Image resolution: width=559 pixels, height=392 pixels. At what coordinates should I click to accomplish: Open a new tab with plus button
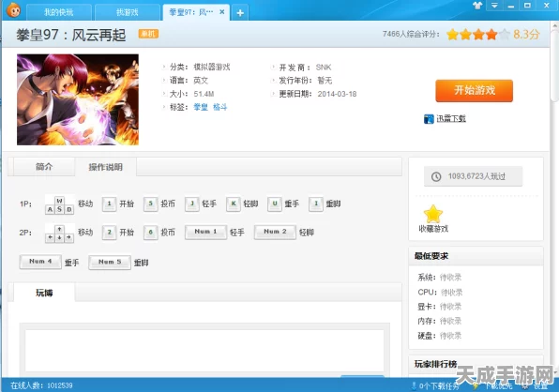coord(240,13)
